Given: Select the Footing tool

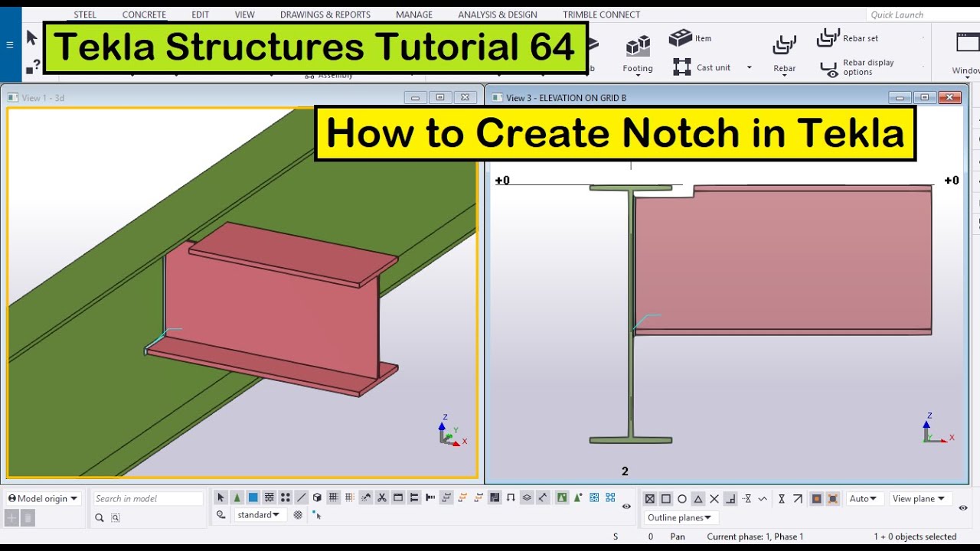Looking at the screenshot, I should (x=638, y=54).
